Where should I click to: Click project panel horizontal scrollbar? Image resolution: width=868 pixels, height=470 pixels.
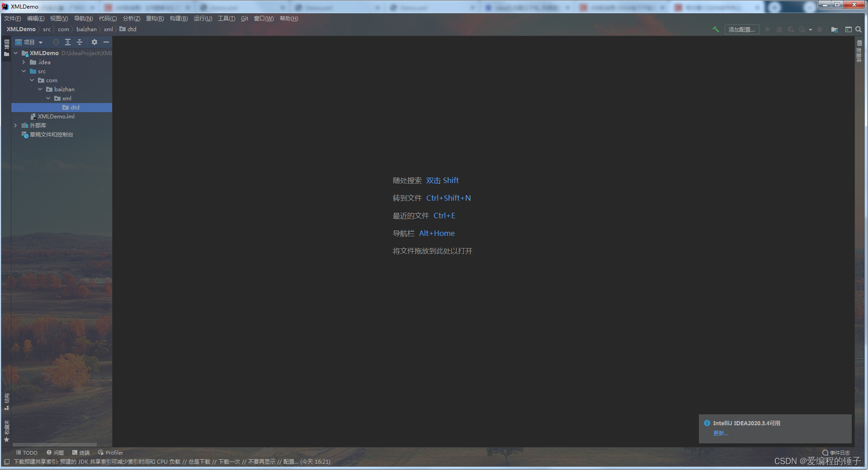[x=55, y=445]
